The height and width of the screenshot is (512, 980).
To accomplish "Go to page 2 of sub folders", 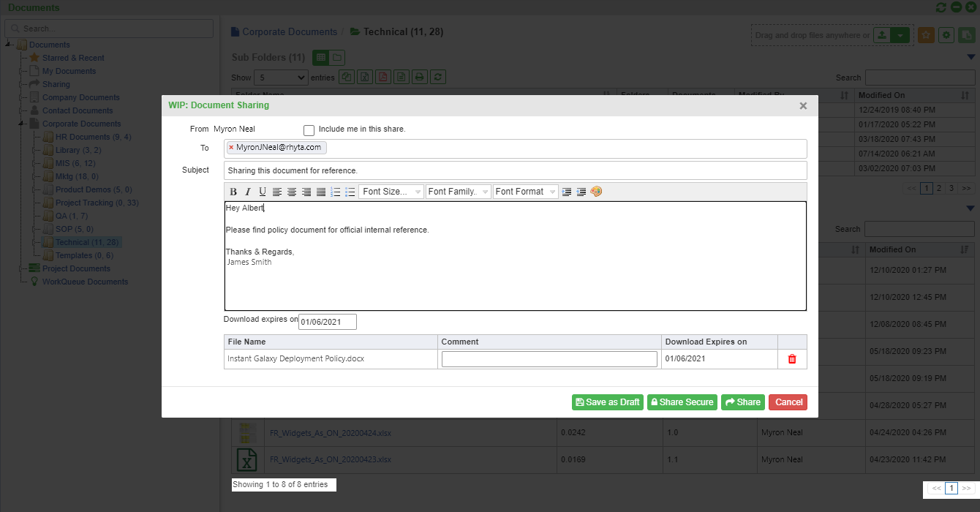I will coord(939,188).
